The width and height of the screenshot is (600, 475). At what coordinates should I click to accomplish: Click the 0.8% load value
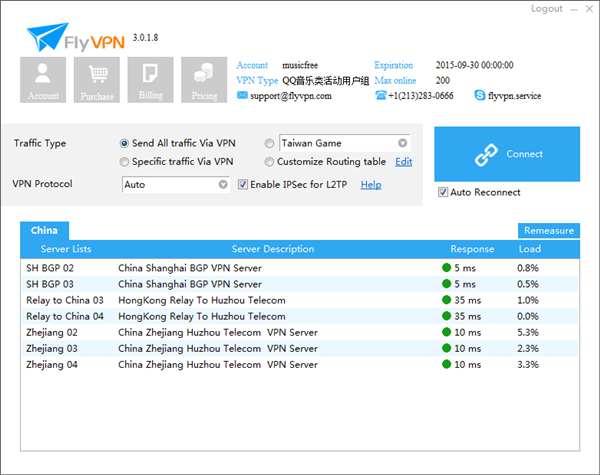tap(528, 268)
